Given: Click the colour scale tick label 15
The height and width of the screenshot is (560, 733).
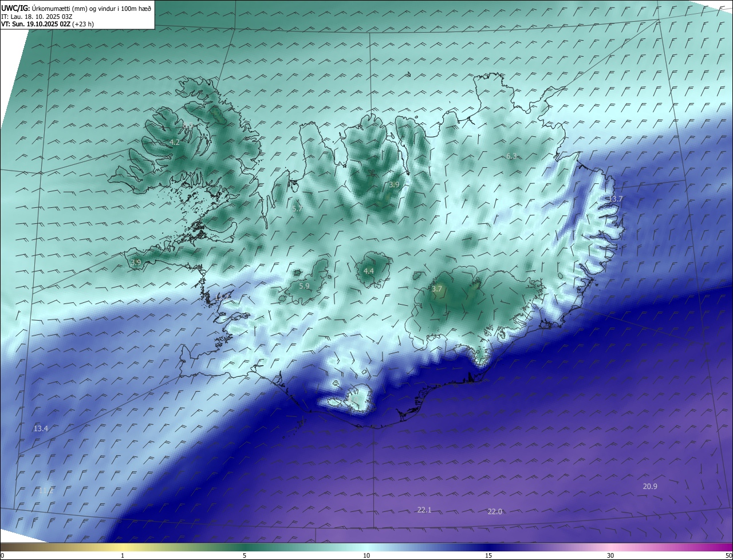Looking at the screenshot, I should 488,555.
